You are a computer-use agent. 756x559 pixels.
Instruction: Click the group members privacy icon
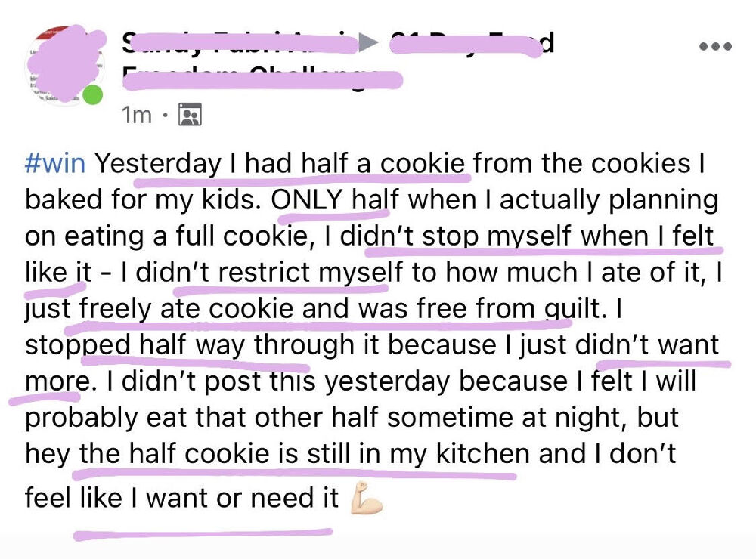188,115
